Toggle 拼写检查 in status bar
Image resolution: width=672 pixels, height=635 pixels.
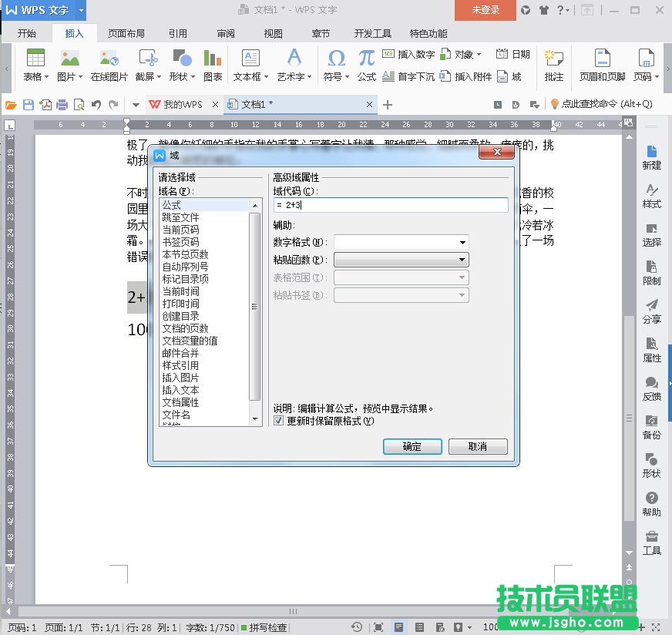[264, 627]
